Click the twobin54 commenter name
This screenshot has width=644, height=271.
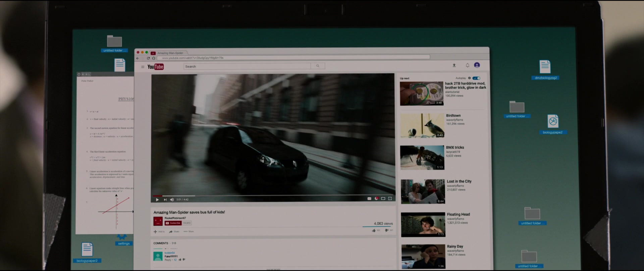coord(170,253)
